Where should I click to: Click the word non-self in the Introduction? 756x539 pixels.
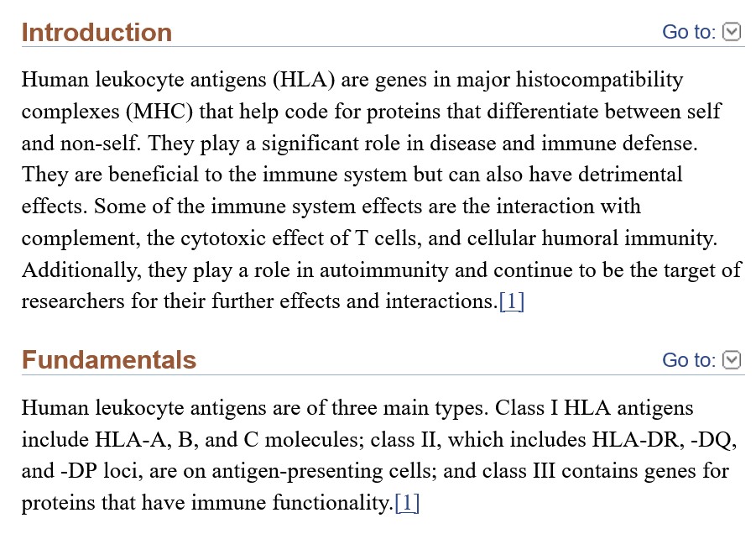99,144
